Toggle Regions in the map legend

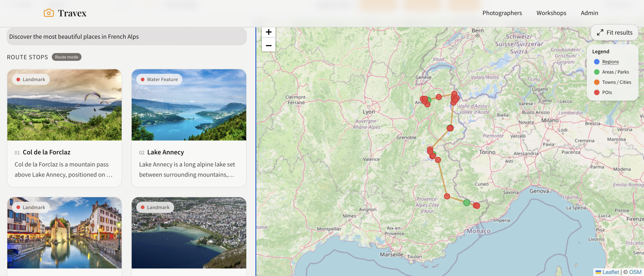[610, 62]
